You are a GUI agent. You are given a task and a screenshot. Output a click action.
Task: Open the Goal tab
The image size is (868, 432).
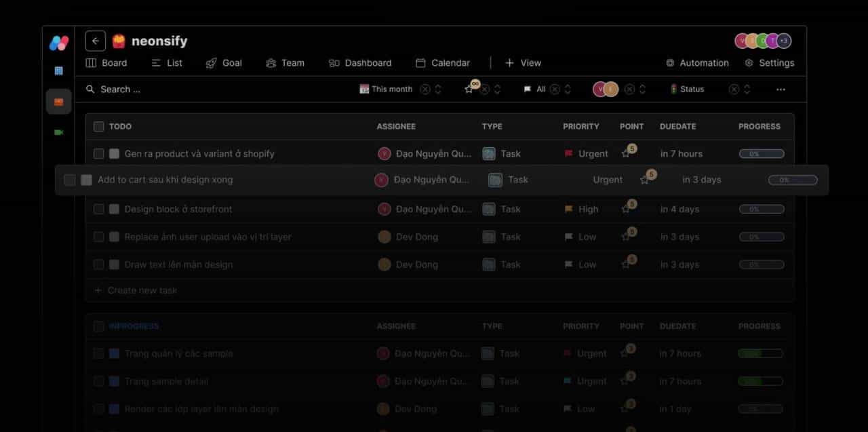point(224,62)
